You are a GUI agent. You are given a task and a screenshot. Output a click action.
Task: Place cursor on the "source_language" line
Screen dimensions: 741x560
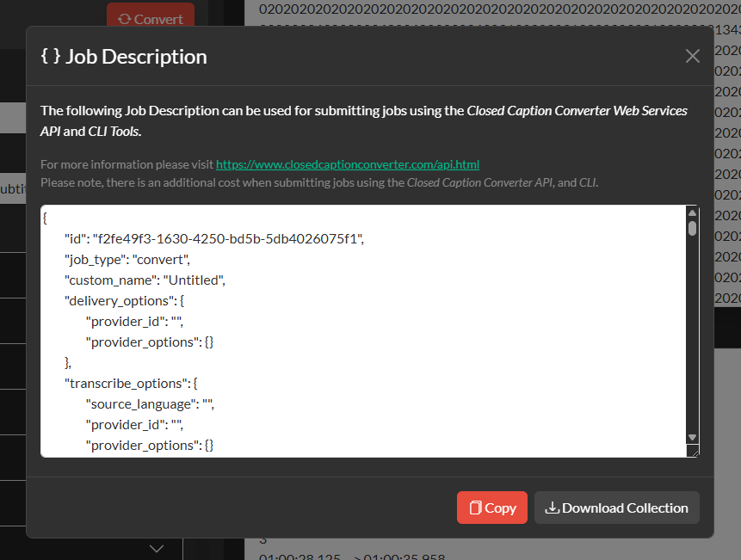pyautogui.click(x=149, y=403)
